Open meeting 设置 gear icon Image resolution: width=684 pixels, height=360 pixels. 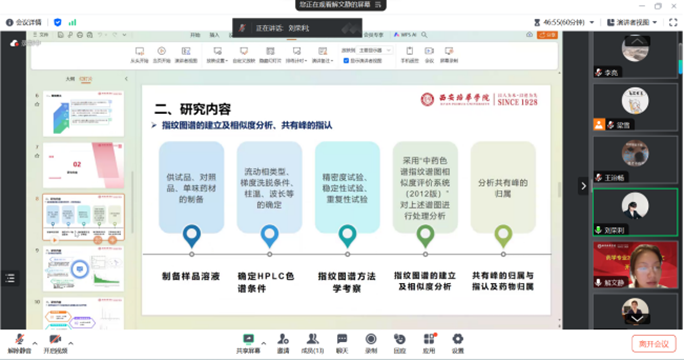(458, 343)
